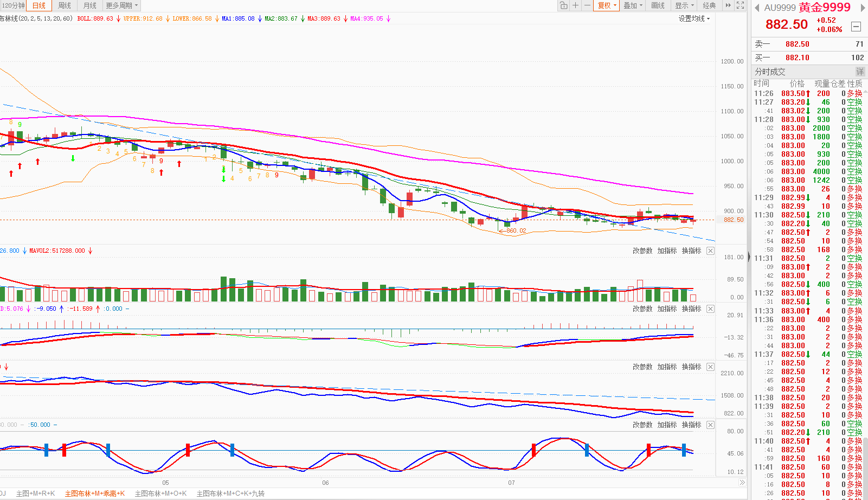Close the volume indicator panel
Image resolution: width=868 pixels, height=500 pixels.
[711, 251]
